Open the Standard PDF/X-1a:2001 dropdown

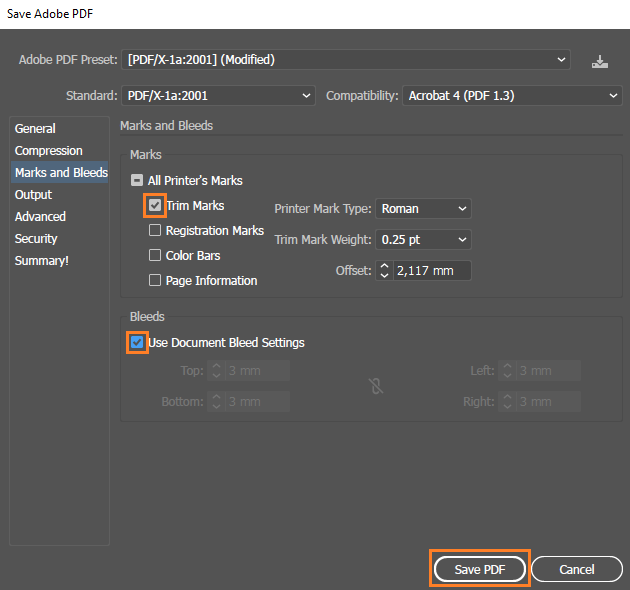[x=218, y=96]
